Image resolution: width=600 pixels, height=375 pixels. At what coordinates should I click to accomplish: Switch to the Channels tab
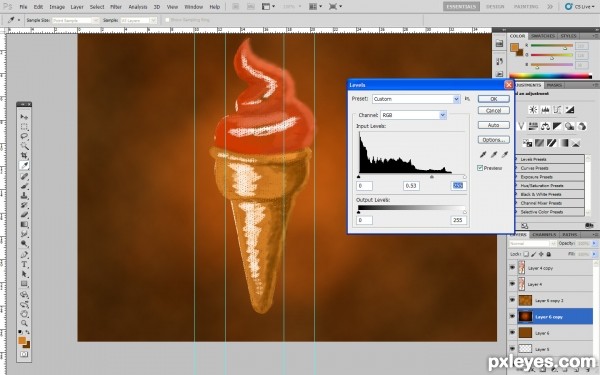(544, 235)
